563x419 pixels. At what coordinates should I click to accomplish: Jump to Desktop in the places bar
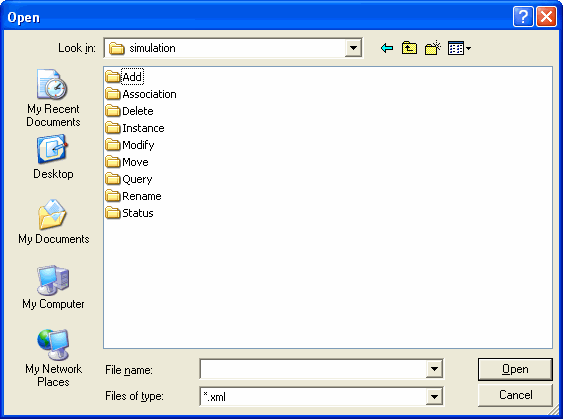pos(53,157)
